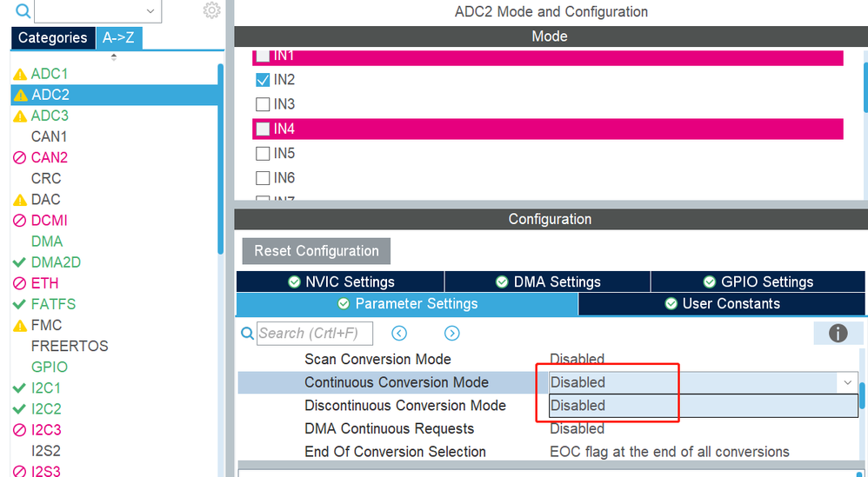Open the settings gear icon

click(x=211, y=10)
